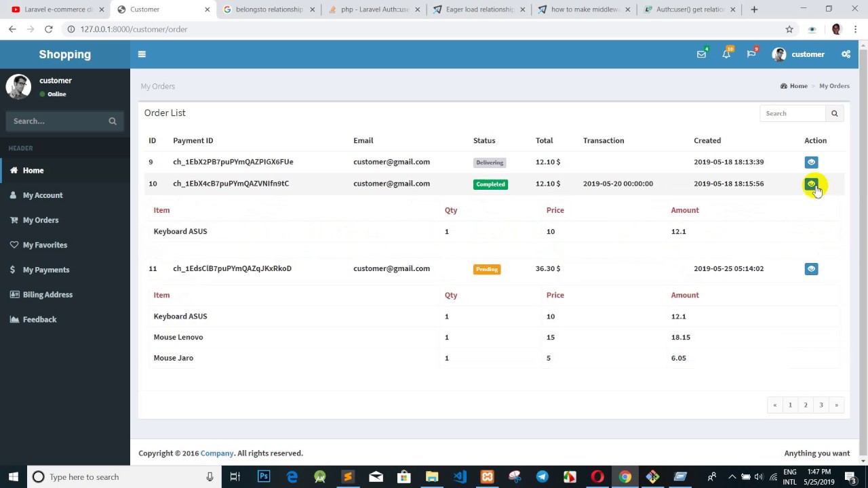Toggle details view for order 10
The width and height of the screenshot is (868, 488).
[x=811, y=184]
